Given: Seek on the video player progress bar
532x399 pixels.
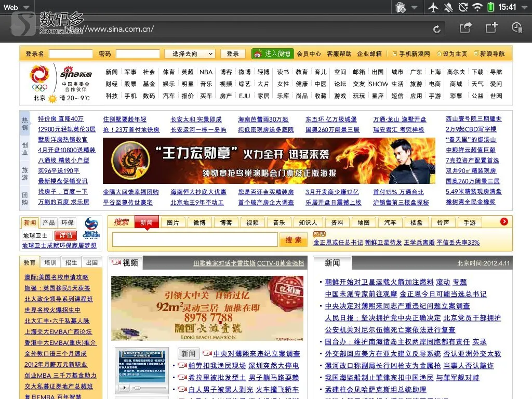Looking at the screenshot, I should click(149, 388).
